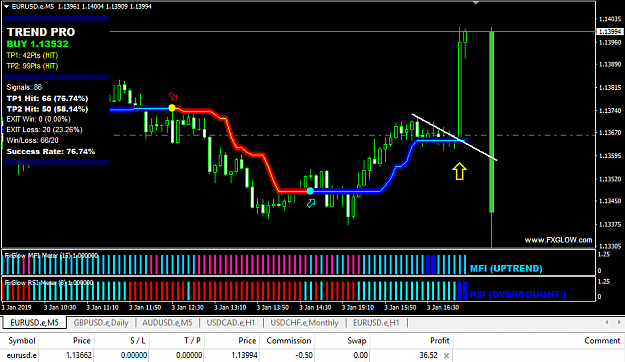
Task: Click the Commission column header
Action: (x=289, y=340)
